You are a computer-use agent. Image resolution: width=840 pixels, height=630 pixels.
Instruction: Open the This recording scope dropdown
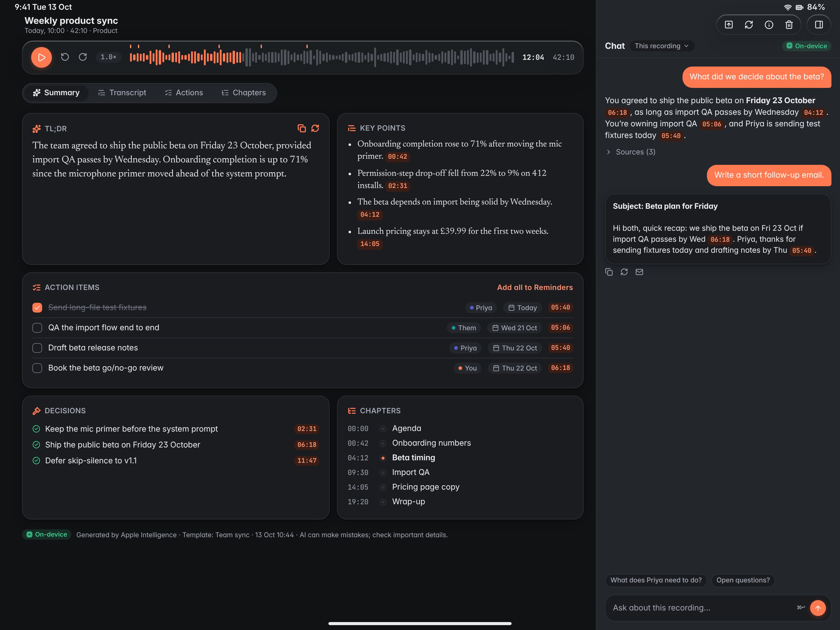661,46
